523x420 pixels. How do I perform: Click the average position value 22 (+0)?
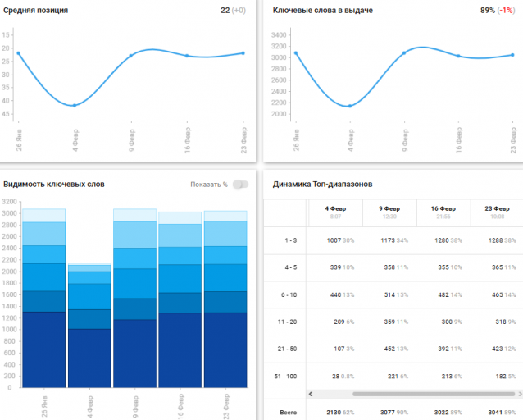tap(233, 11)
